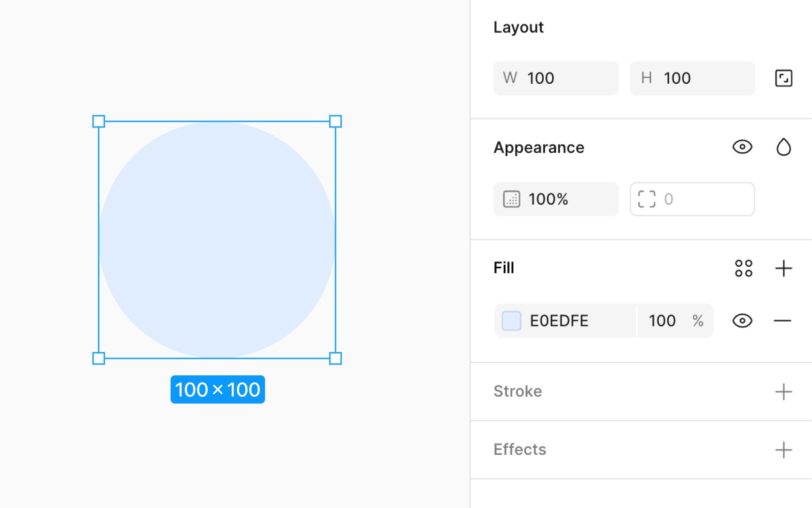Open blend mode droplet icon in Appearance
Viewport: 812px width, 508px height.
[783, 147]
